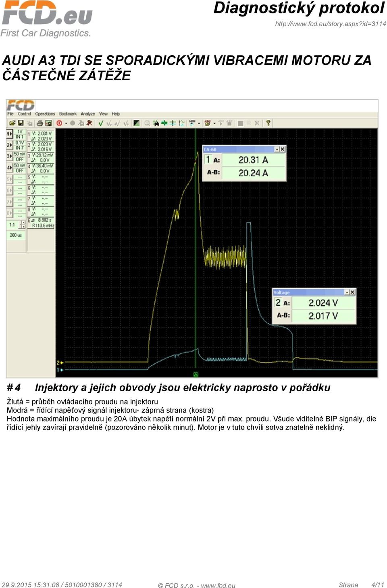Click the 2.017 V A-B reading
The width and height of the screenshot is (387, 588).
[x=323, y=316]
